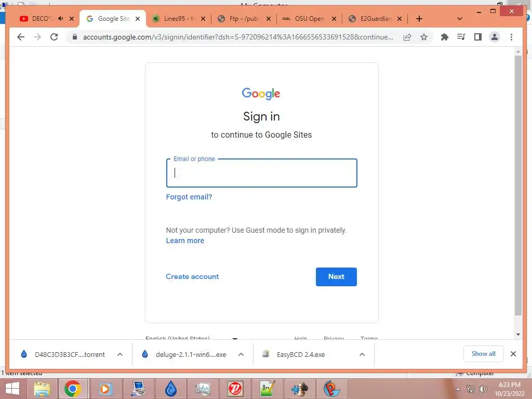Open the Learn more guest mode link

click(185, 241)
